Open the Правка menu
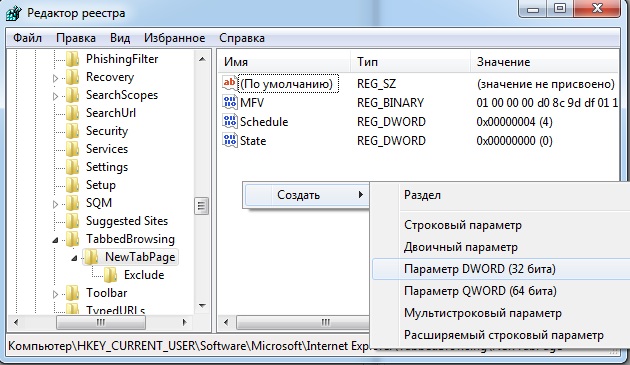The image size is (630, 365). point(76,38)
